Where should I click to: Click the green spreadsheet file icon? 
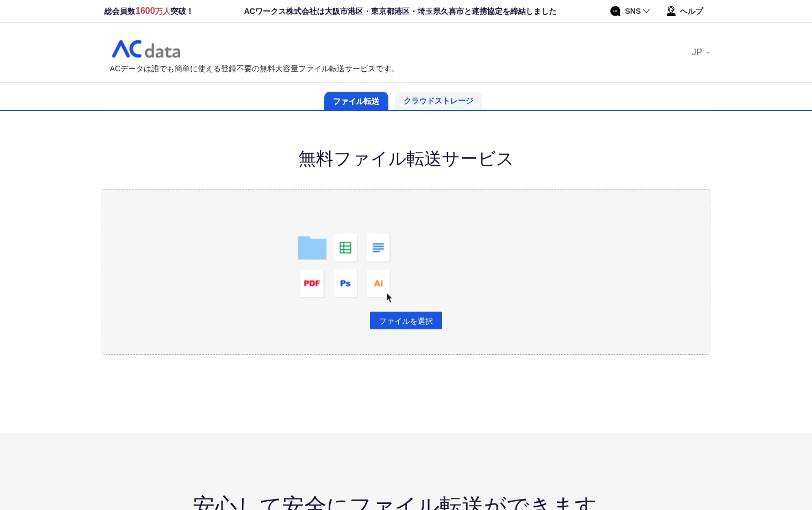tap(345, 248)
